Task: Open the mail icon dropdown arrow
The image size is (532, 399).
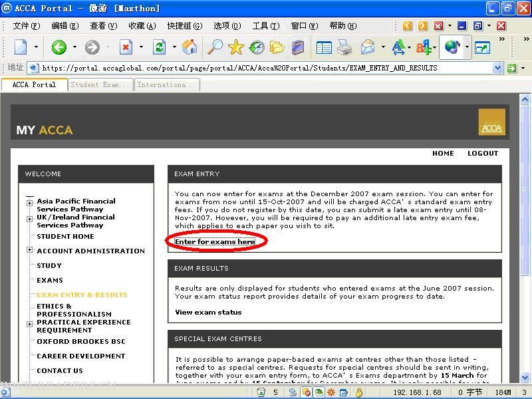Action: pos(383,47)
